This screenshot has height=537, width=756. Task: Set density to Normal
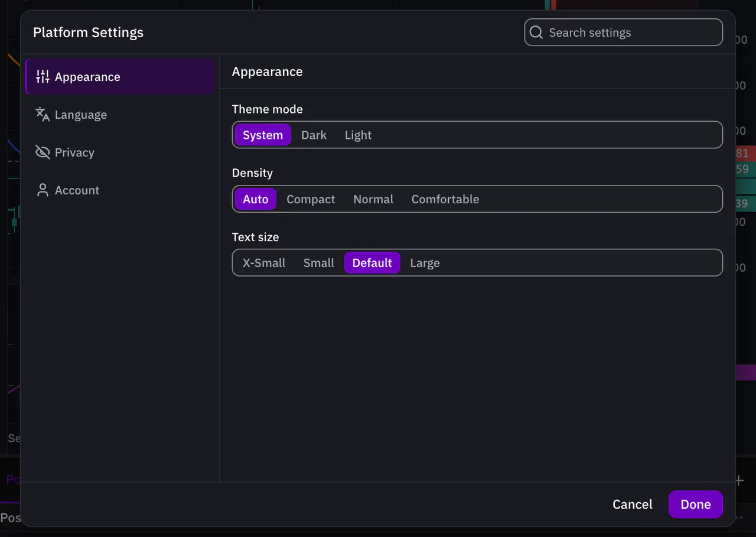pos(373,199)
